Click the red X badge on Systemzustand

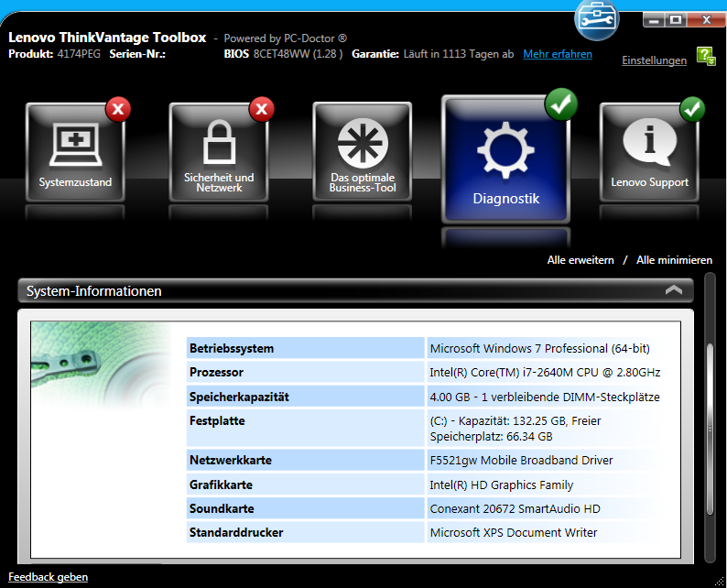click(118, 109)
